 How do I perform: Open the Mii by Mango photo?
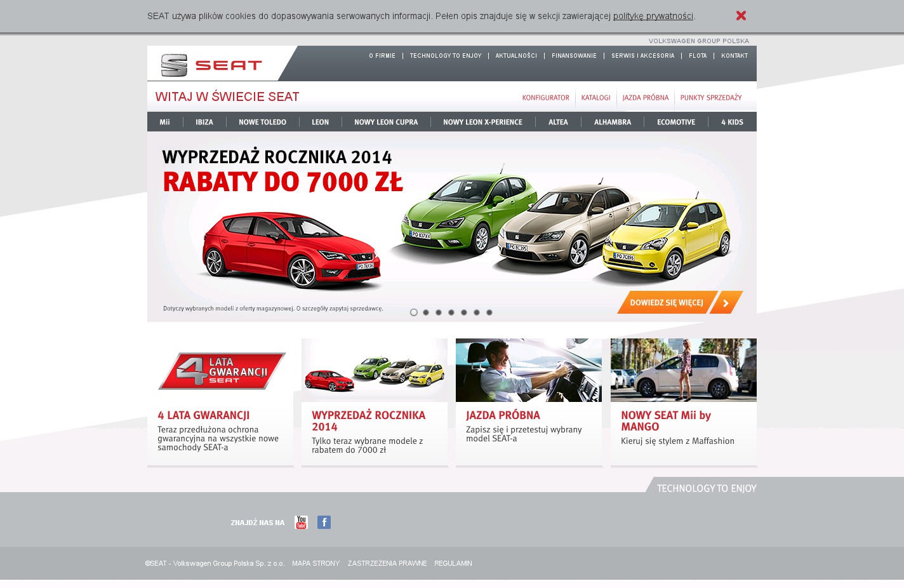pos(683,370)
